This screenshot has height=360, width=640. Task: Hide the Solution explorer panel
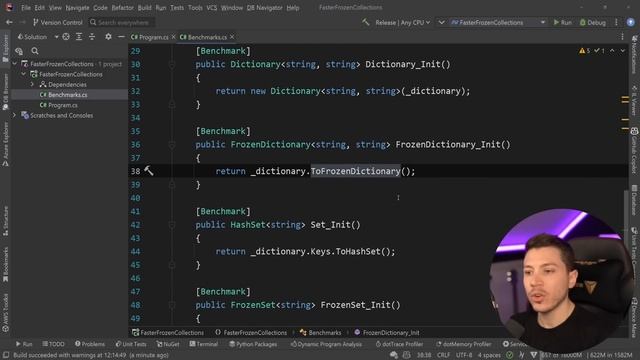pyautogui.click(x=121, y=37)
